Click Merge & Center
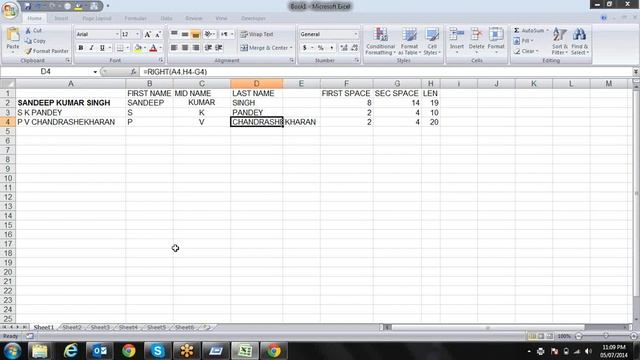Image resolution: width=640 pixels, height=360 pixels. click(264, 48)
